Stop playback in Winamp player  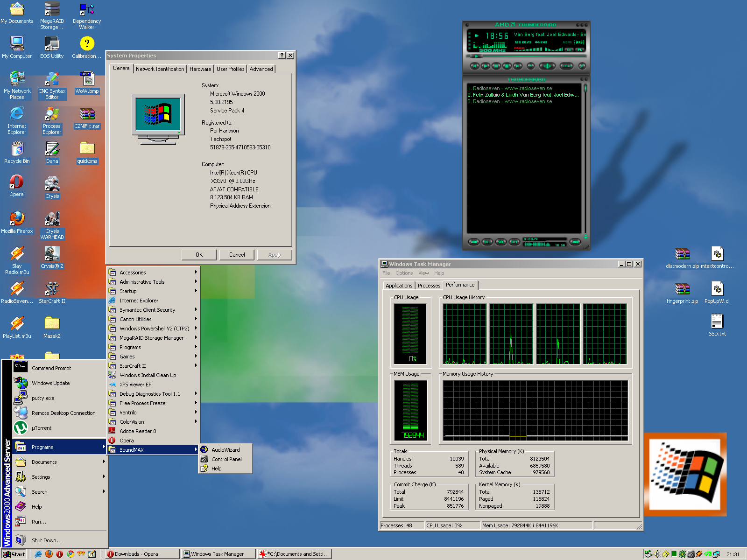click(x=507, y=66)
